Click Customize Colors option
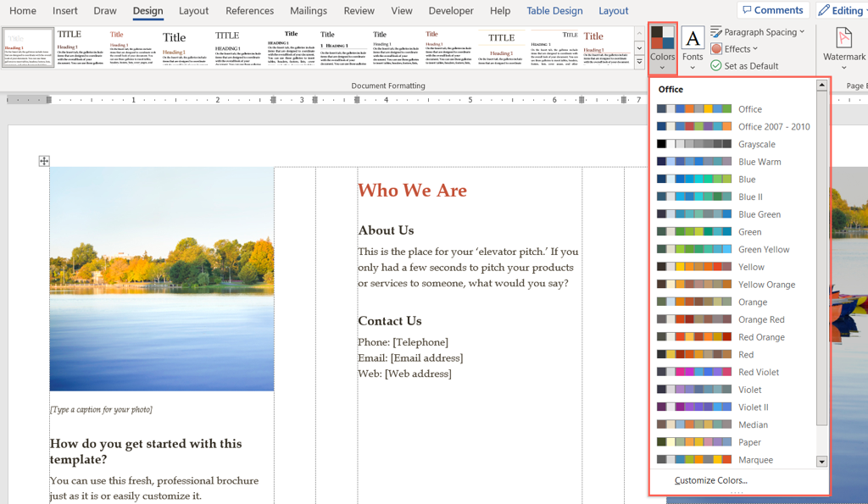The image size is (868, 504). (710, 480)
